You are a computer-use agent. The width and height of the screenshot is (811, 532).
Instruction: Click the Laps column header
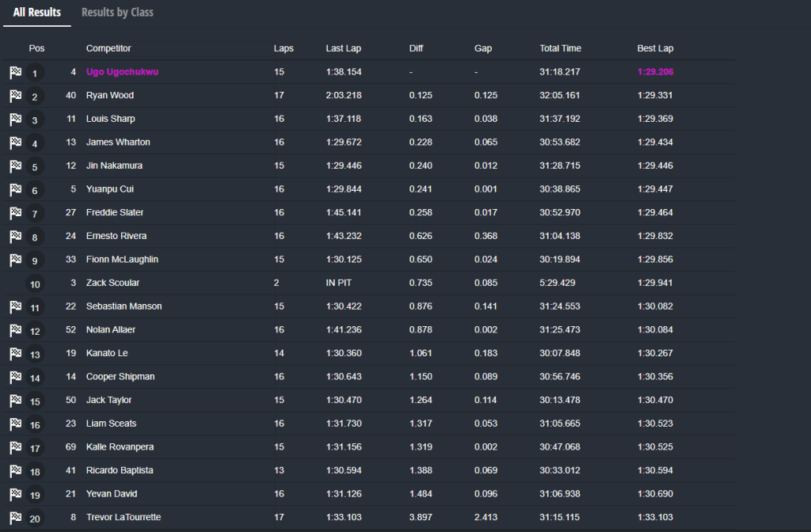(284, 48)
